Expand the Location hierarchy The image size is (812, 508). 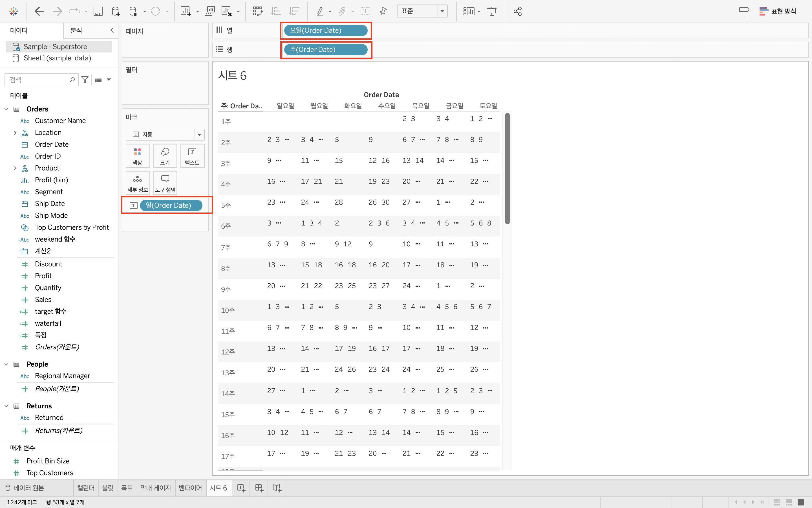(15, 133)
